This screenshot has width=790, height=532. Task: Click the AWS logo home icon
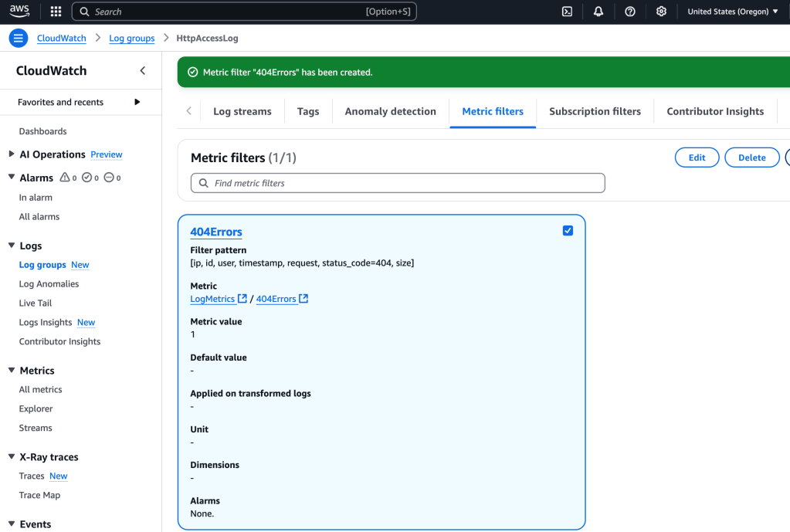click(20, 12)
